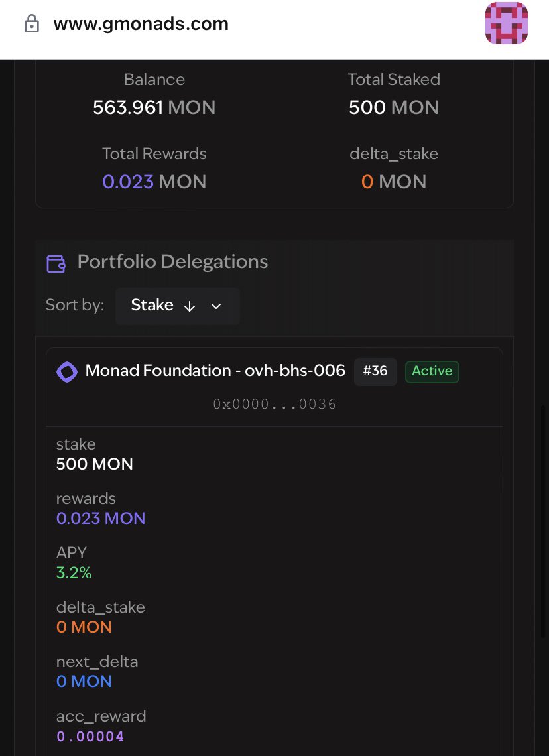This screenshot has width=549, height=756.
Task: Click the Portfolio Delegations wallet icon
Action: point(56,263)
